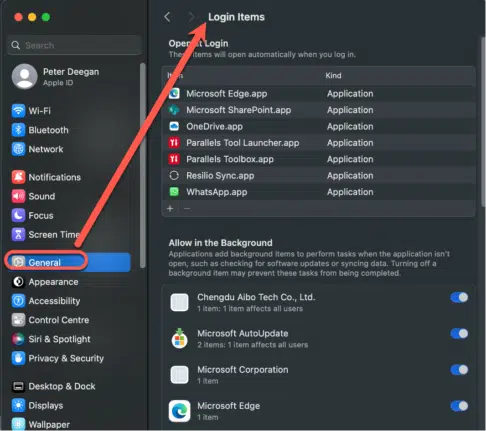Image resolution: width=486 pixels, height=431 pixels.
Task: Select Desktop & Dock in sidebar
Action: (x=54, y=386)
